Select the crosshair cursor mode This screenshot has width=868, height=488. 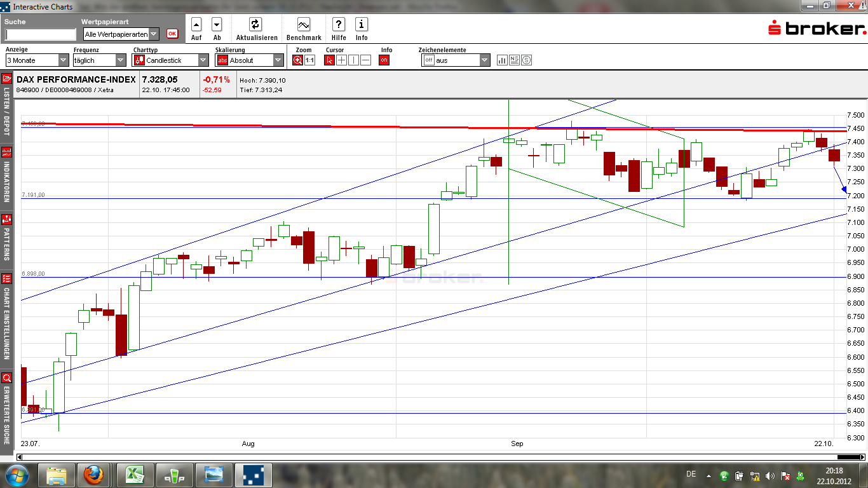[341, 60]
